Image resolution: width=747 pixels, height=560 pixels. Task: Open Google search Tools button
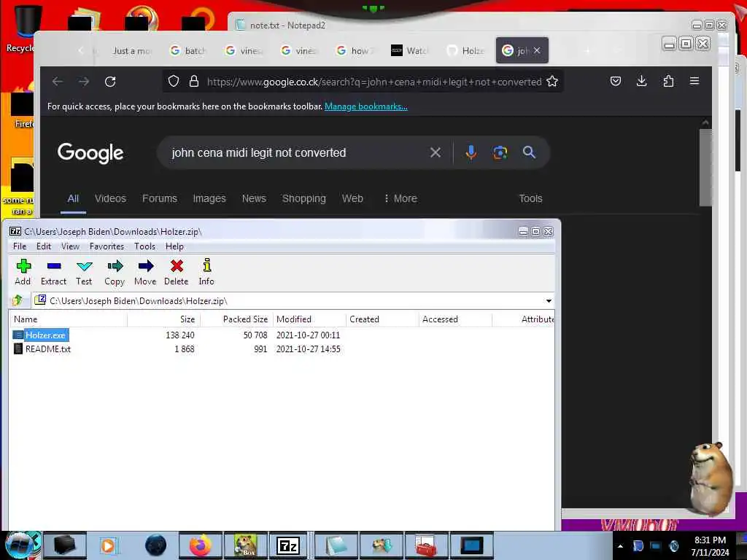click(531, 198)
